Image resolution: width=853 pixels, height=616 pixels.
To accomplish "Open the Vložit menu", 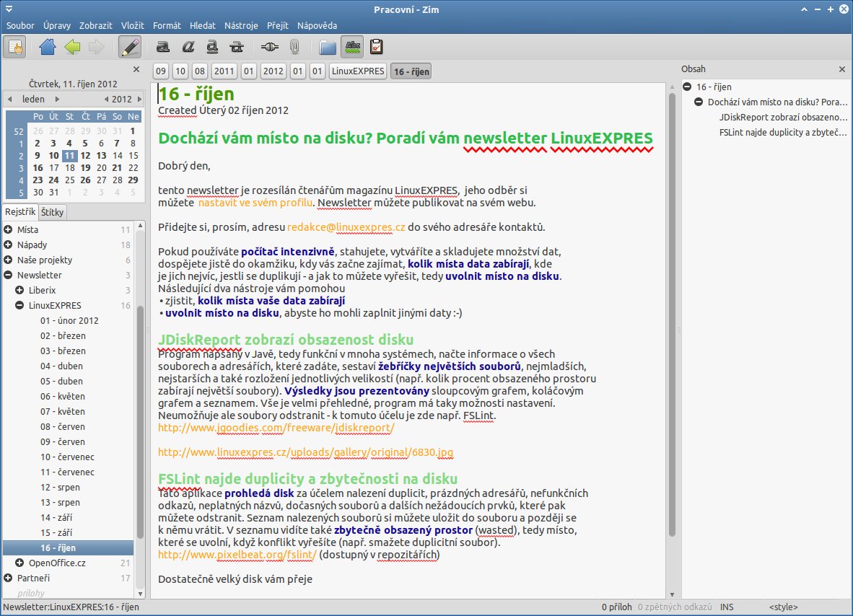I will point(133,25).
